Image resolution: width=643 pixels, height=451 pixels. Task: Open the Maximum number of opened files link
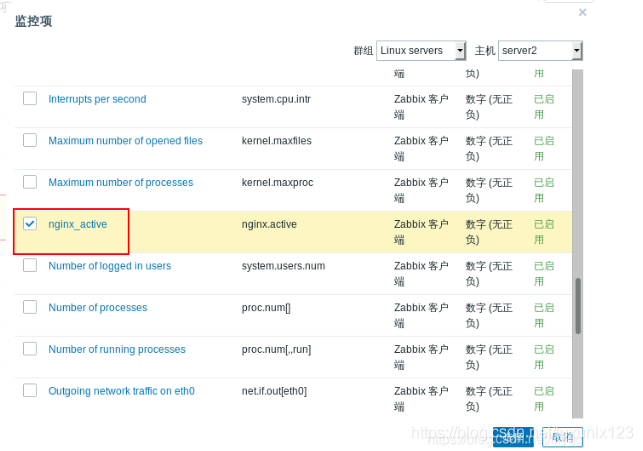(x=125, y=141)
